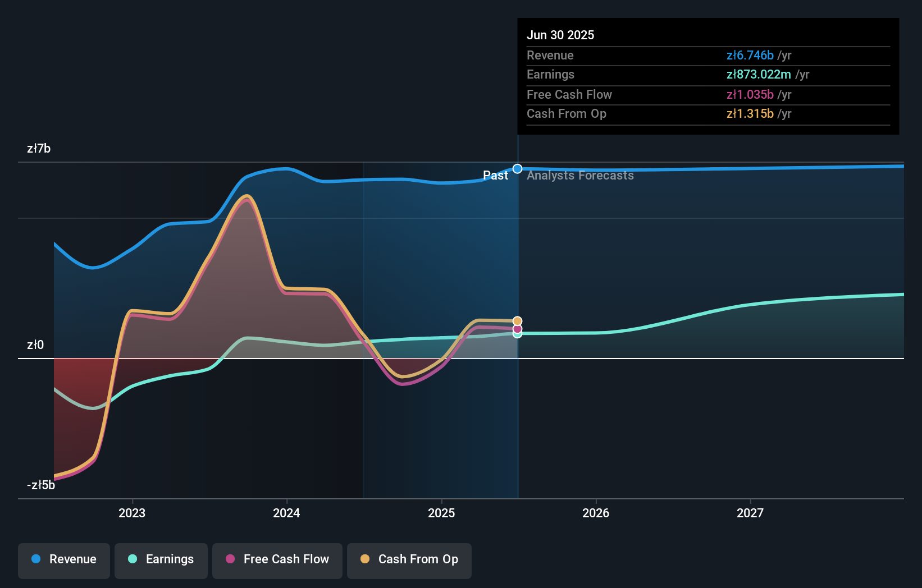This screenshot has width=922, height=588.
Task: Click the -zł5b y-axis label
Action: click(x=41, y=485)
